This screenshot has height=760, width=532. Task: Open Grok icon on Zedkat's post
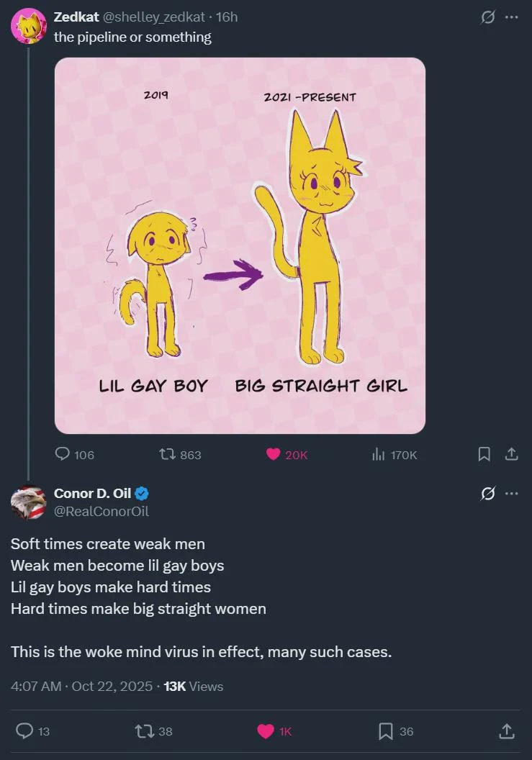click(488, 17)
